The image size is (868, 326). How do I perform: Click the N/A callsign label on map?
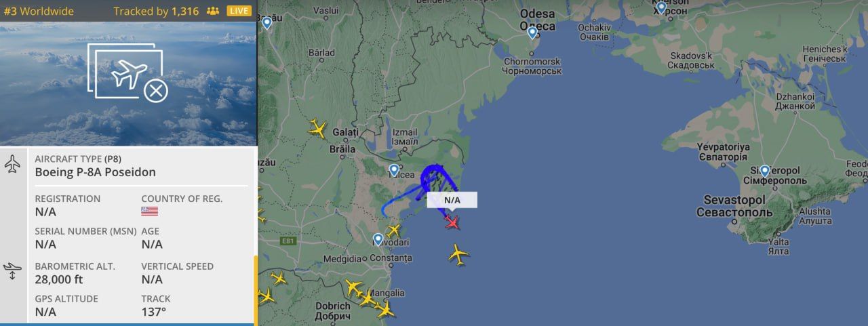452,200
